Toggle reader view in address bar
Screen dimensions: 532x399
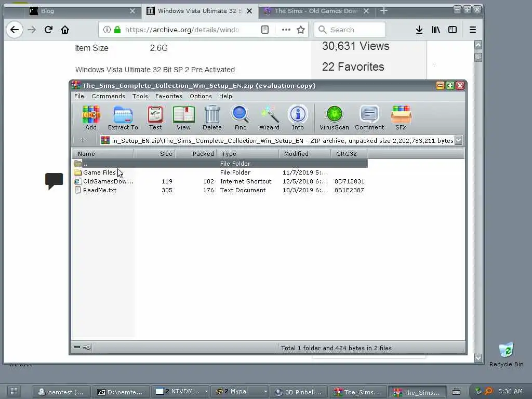(x=265, y=30)
